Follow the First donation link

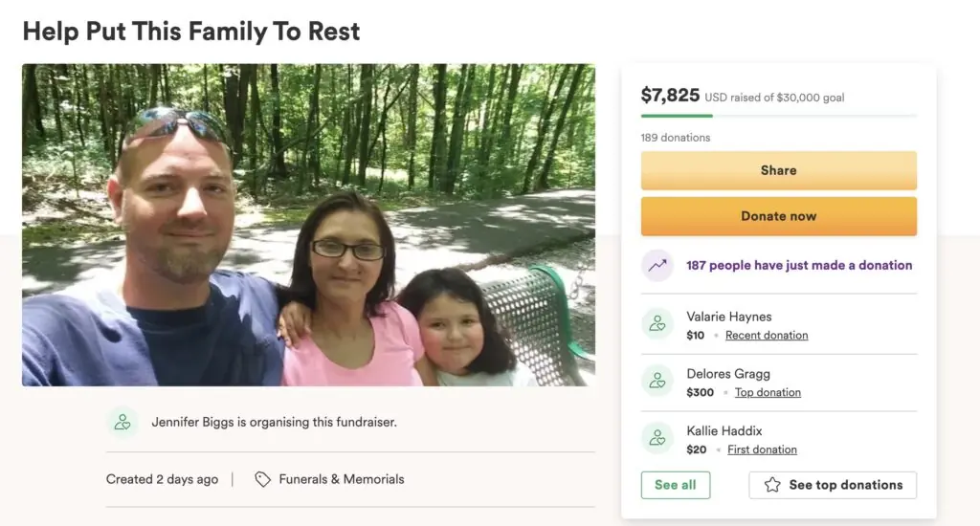click(762, 450)
